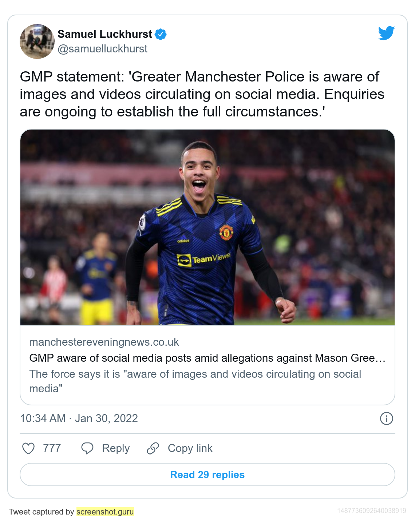415x532 pixels.
Task: Click the heart like icon
Action: pos(28,448)
